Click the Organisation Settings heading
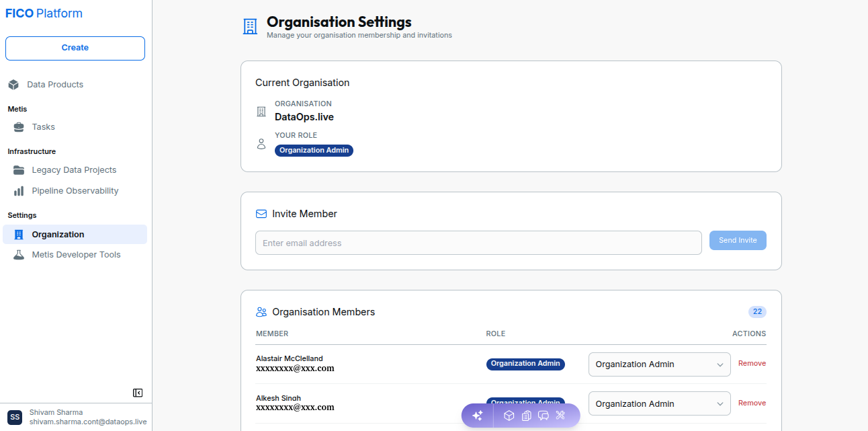The height and width of the screenshot is (431, 868). (x=339, y=22)
